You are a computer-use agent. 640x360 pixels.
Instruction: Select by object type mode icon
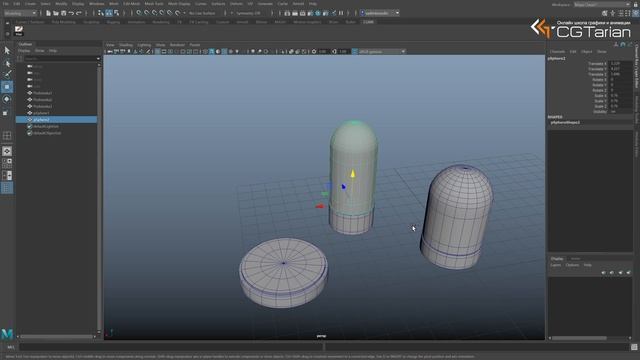109,13
